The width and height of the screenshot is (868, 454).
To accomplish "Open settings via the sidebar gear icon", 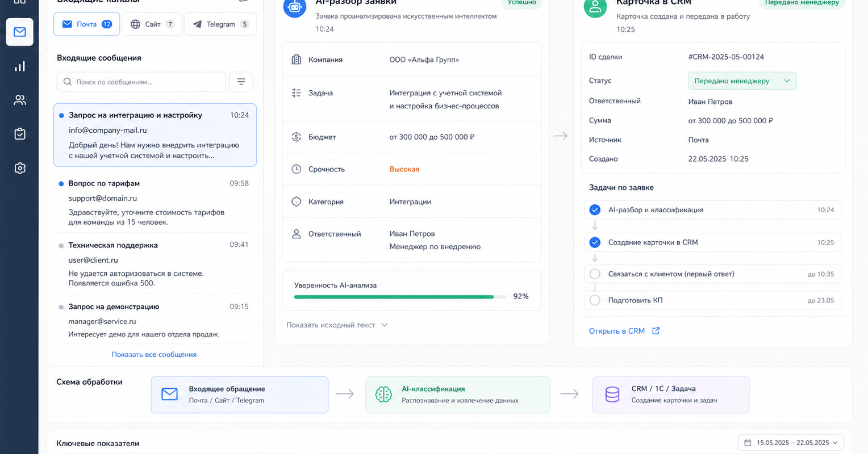I will click(20, 168).
